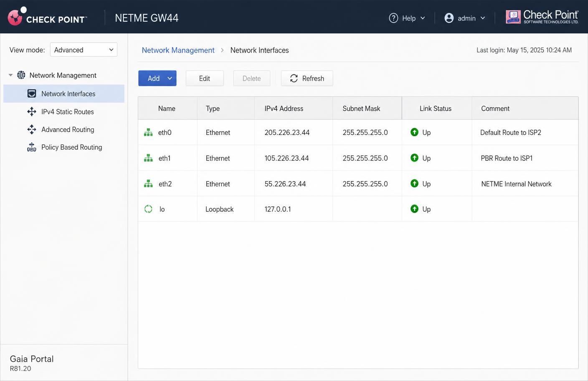The height and width of the screenshot is (381, 588).
Task: Click the Edit button
Action: [x=205, y=78]
